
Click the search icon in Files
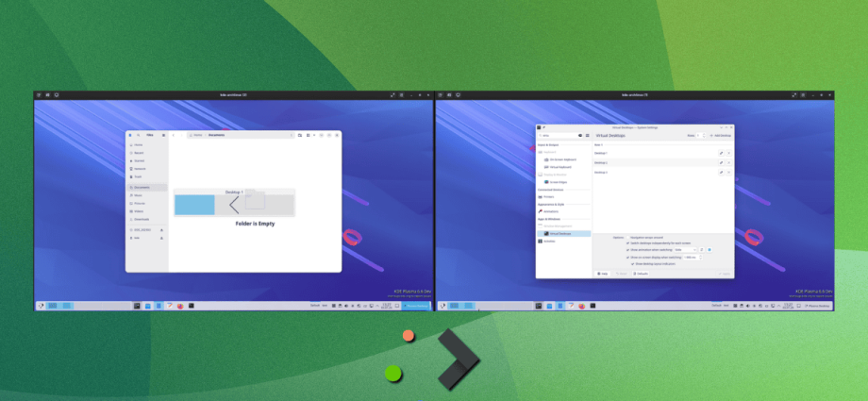[x=139, y=135]
